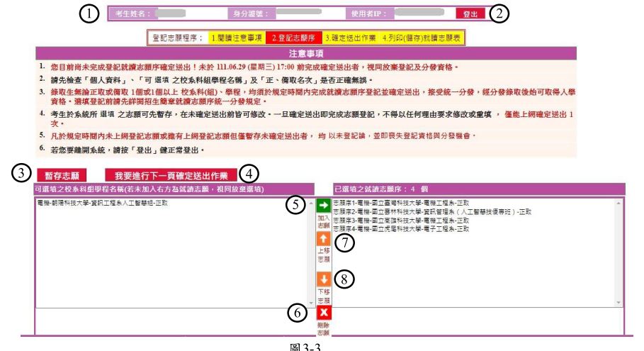Click the 登出 logout button
This screenshot has height=351, width=644.
pos(470,14)
